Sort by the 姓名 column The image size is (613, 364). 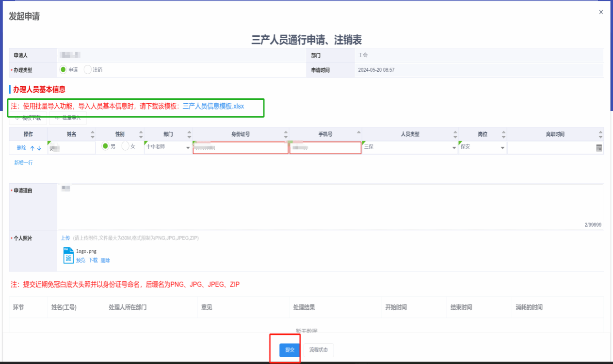point(93,134)
